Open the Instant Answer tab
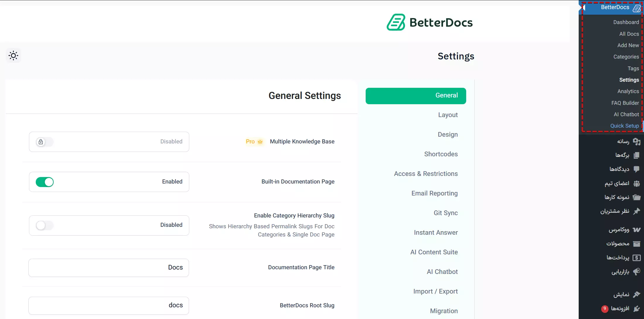644x319 pixels. [x=436, y=233]
